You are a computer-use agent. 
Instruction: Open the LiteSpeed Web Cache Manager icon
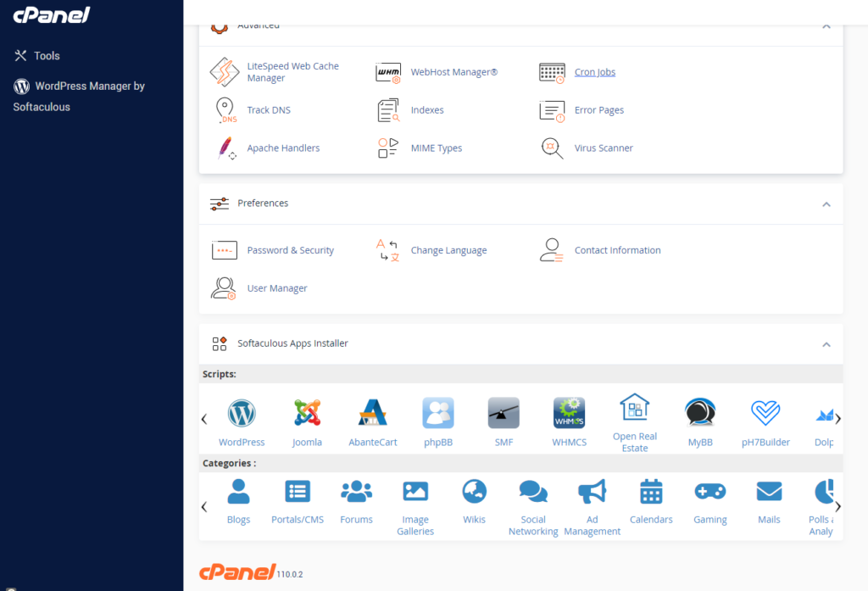click(x=225, y=72)
